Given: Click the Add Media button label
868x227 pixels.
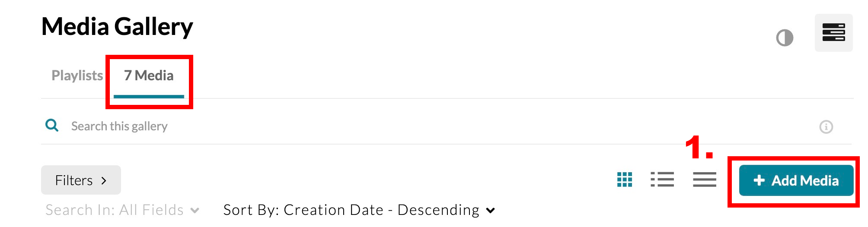Looking at the screenshot, I should pyautogui.click(x=805, y=180).
